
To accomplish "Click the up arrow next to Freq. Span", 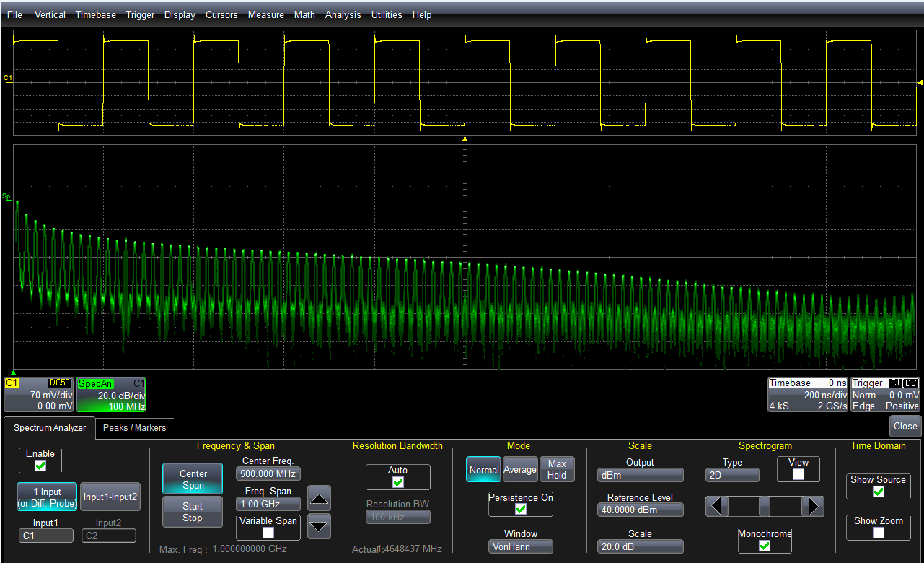I will click(x=319, y=497).
